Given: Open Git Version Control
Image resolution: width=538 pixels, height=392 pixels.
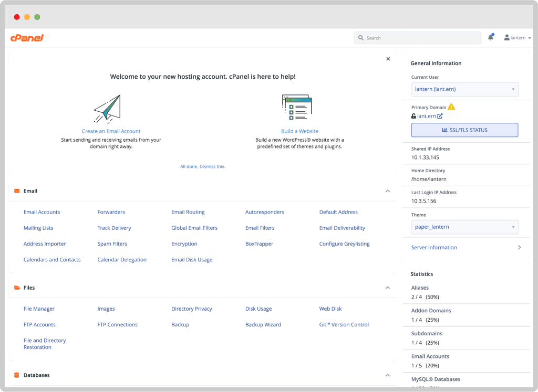Looking at the screenshot, I should pos(344,324).
